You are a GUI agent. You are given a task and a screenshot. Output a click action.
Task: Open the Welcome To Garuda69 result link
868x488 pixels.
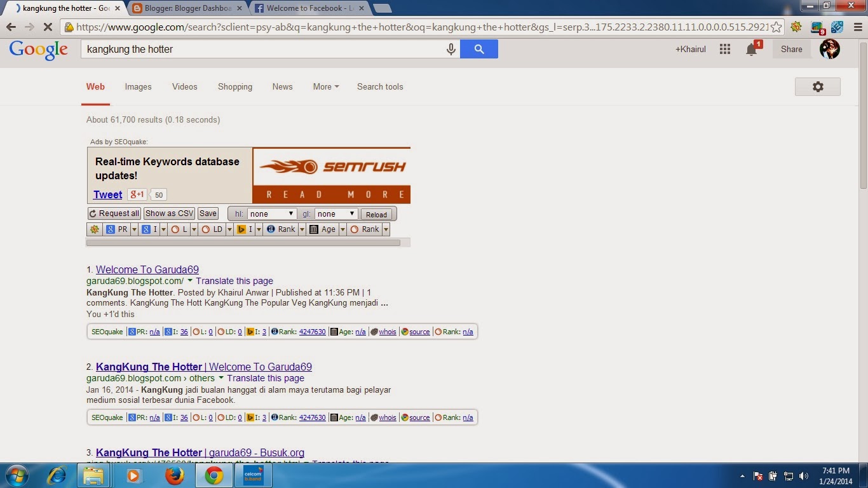click(147, 269)
